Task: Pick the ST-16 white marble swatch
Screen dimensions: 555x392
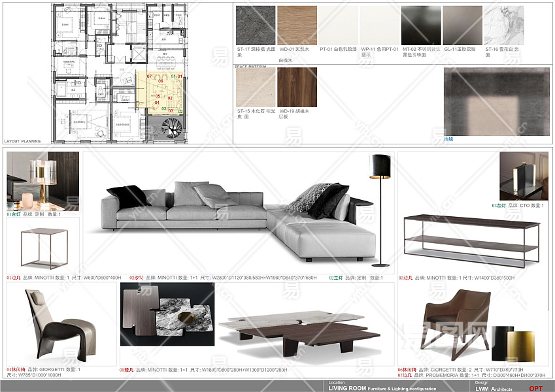Action: [x=503, y=25]
